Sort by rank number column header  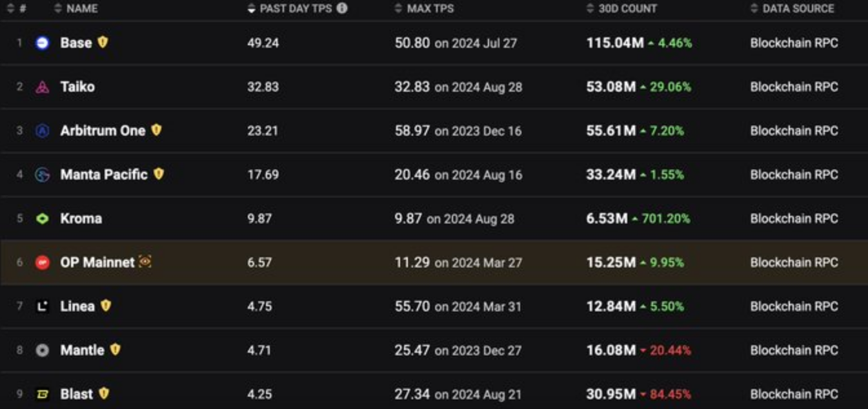pyautogui.click(x=22, y=8)
